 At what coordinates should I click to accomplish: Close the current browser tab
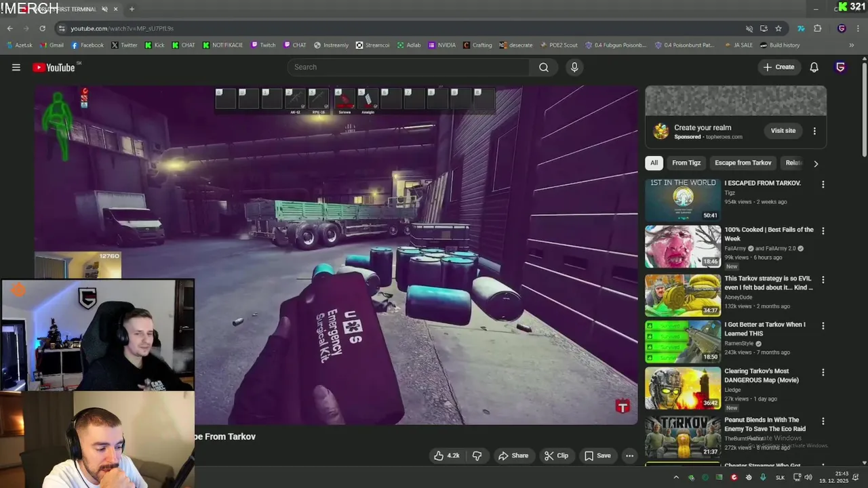pyautogui.click(x=115, y=9)
